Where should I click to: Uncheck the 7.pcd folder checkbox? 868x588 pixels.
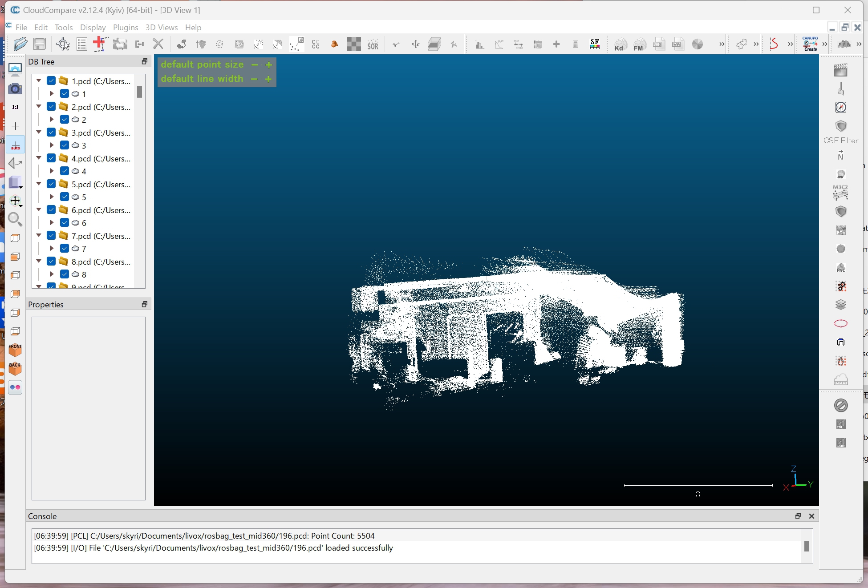point(51,236)
